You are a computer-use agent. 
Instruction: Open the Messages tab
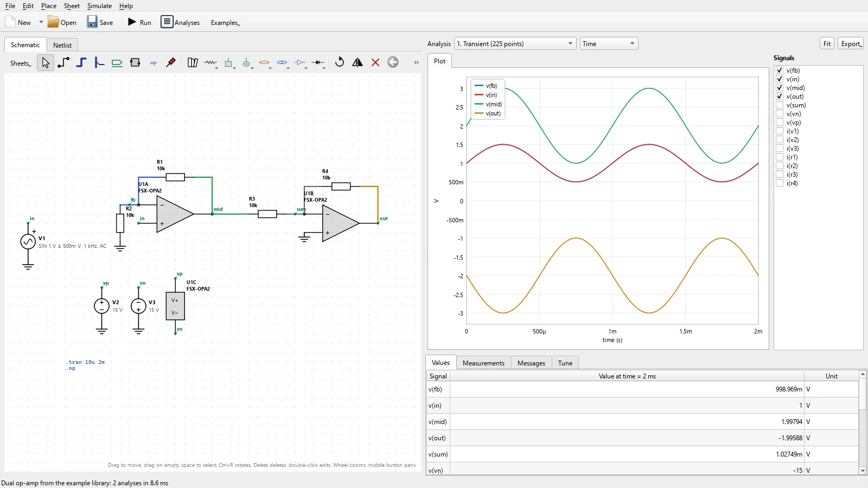(x=531, y=363)
